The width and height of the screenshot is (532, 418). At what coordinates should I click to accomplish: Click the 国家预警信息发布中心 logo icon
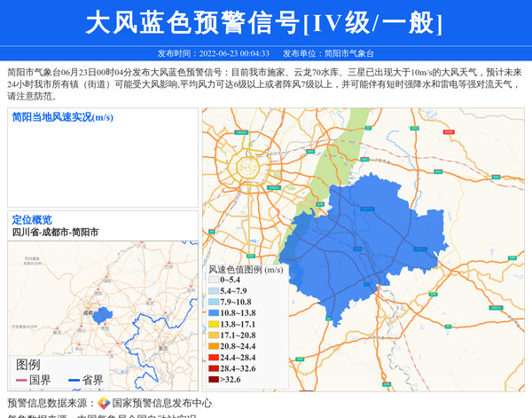click(x=104, y=404)
